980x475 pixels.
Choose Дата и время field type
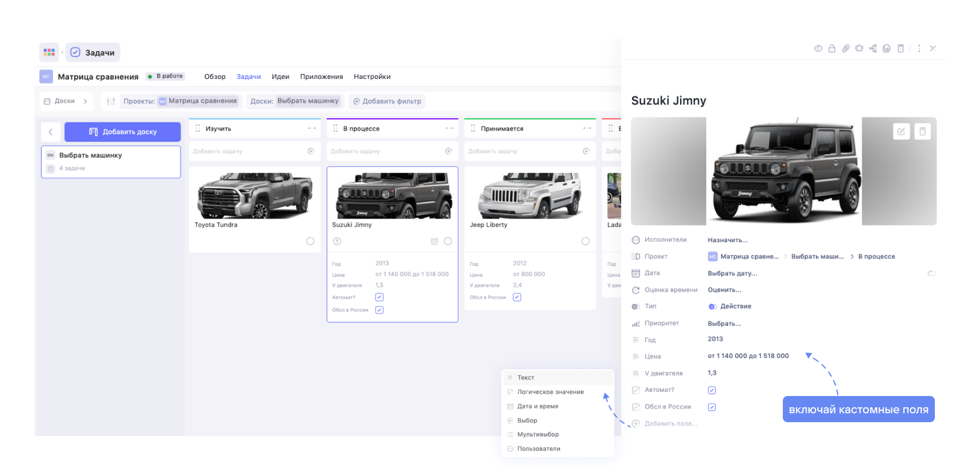[x=558, y=406]
